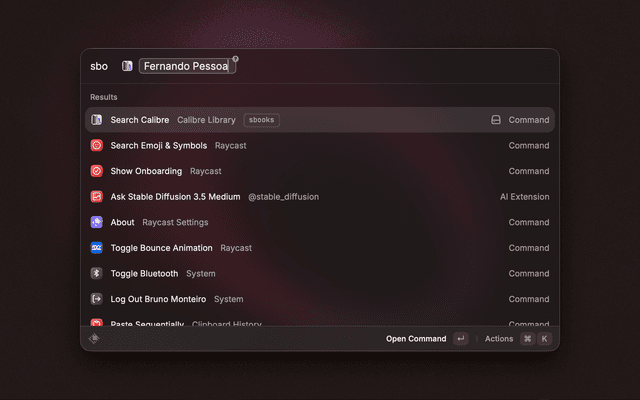640x400 pixels.
Task: Click the blue Bounce Animation icon
Action: pos(96,248)
